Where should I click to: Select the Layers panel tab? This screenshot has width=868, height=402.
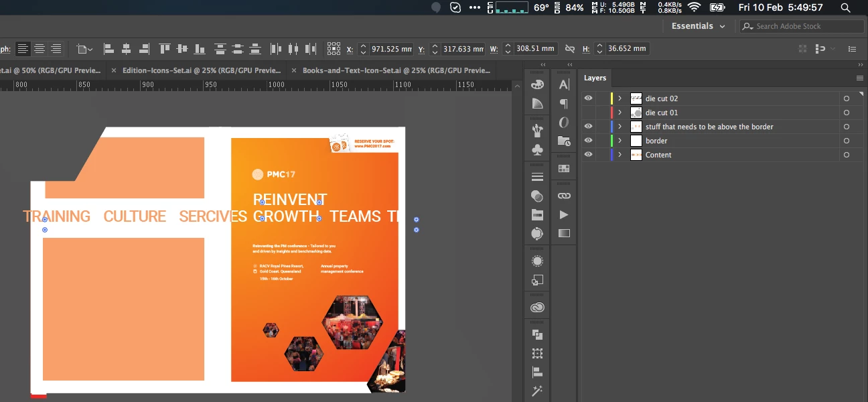(x=595, y=78)
